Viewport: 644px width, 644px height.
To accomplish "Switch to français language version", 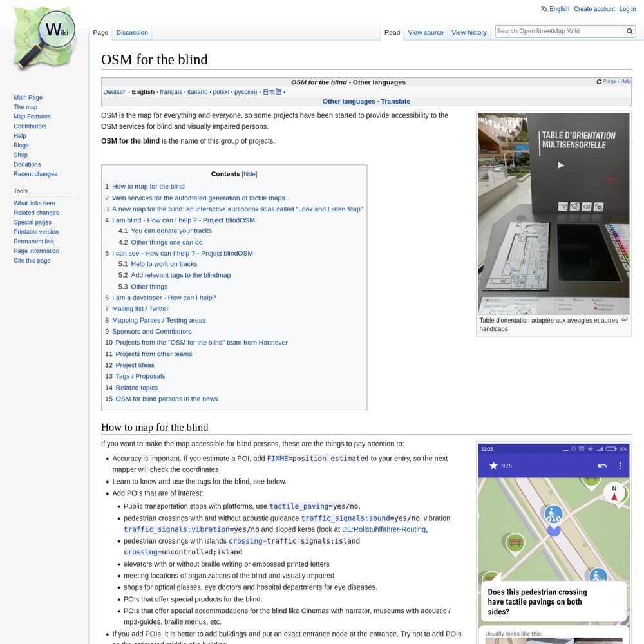I will click(x=171, y=92).
